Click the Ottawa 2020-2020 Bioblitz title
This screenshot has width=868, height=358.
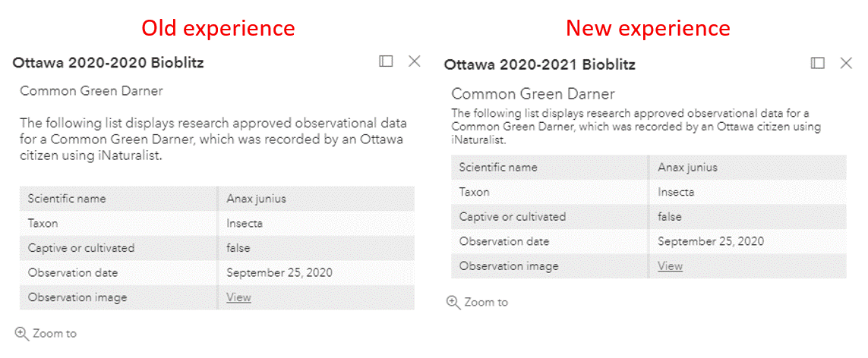click(108, 63)
